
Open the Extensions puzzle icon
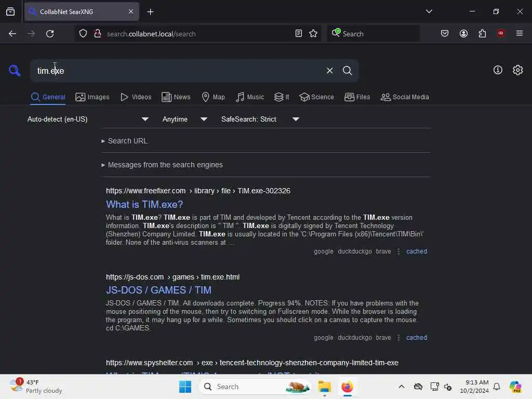point(482,34)
